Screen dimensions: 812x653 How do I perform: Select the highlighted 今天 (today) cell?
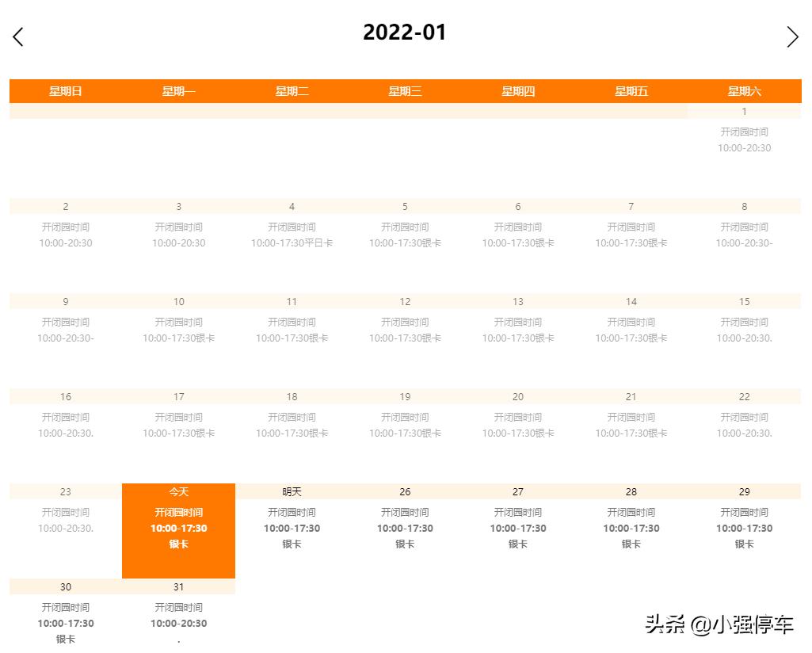(x=178, y=529)
